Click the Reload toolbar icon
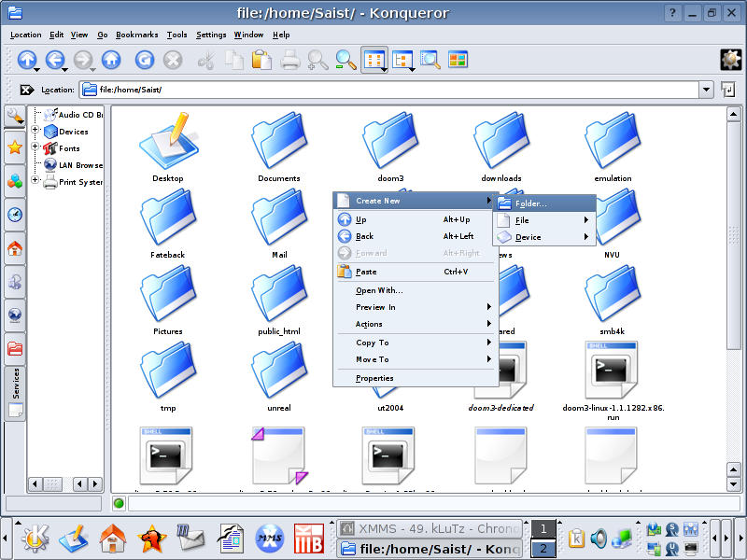 point(145,60)
